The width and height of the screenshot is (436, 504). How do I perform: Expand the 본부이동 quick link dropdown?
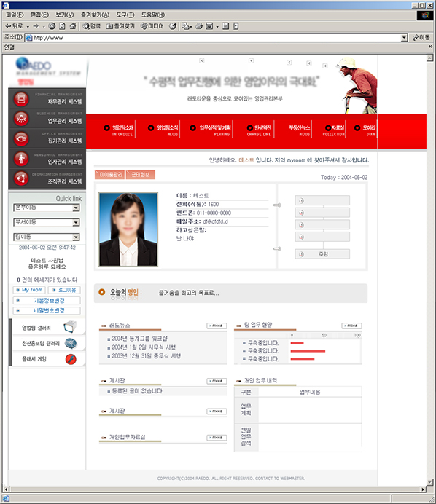76,208
